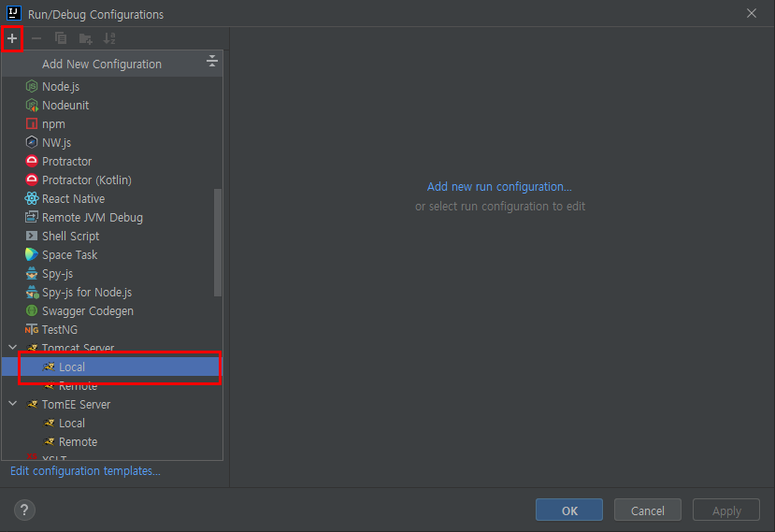This screenshot has height=532, width=775.
Task: Select Local under Tomcat Server
Action: click(111, 367)
